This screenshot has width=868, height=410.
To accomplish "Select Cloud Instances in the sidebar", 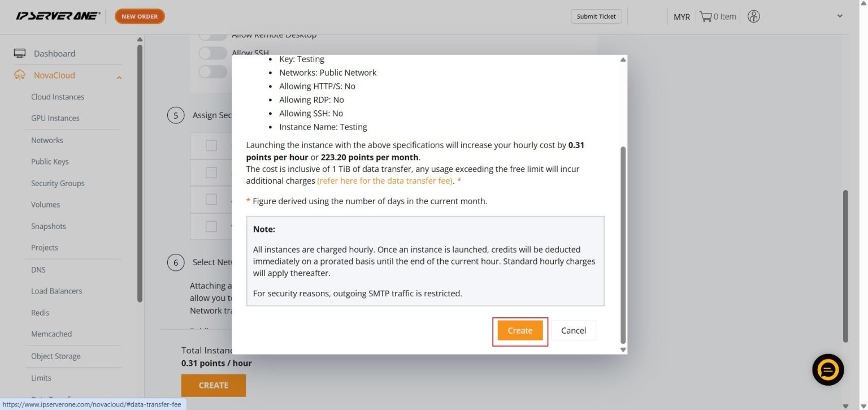I will point(58,96).
